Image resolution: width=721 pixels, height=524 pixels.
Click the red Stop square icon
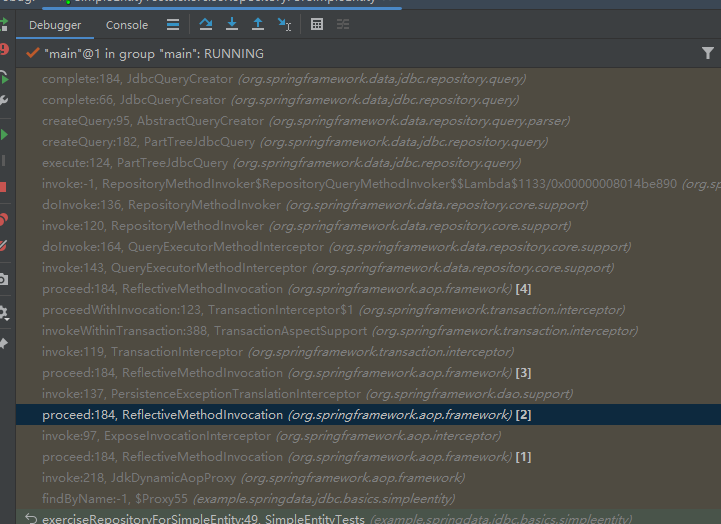(x=3, y=187)
